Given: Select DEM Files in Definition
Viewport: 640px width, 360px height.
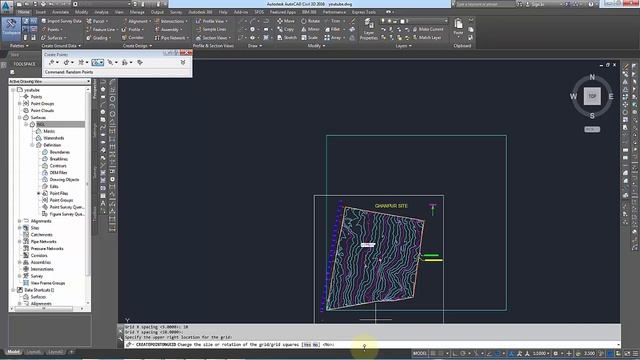Looking at the screenshot, I should point(58,173).
